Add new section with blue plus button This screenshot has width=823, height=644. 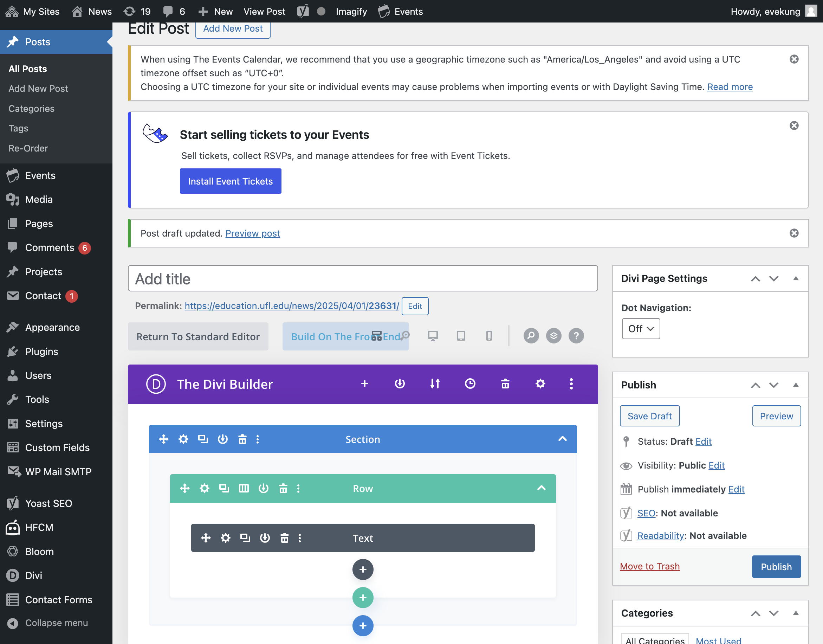pyautogui.click(x=363, y=626)
